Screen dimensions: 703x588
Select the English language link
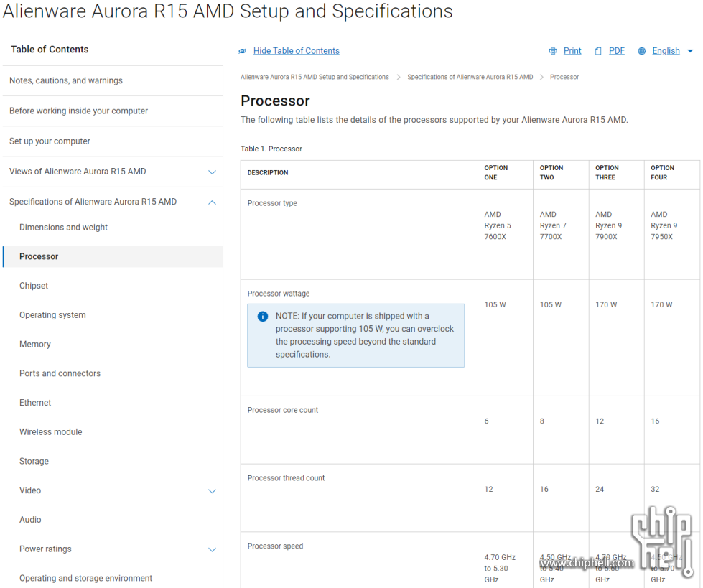666,51
